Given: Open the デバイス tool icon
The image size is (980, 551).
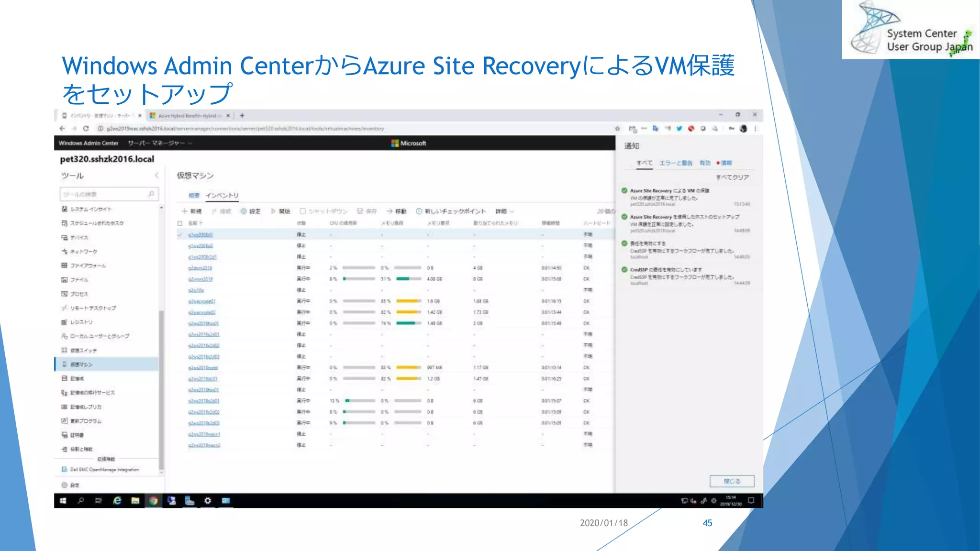Looking at the screenshot, I should tap(64, 237).
